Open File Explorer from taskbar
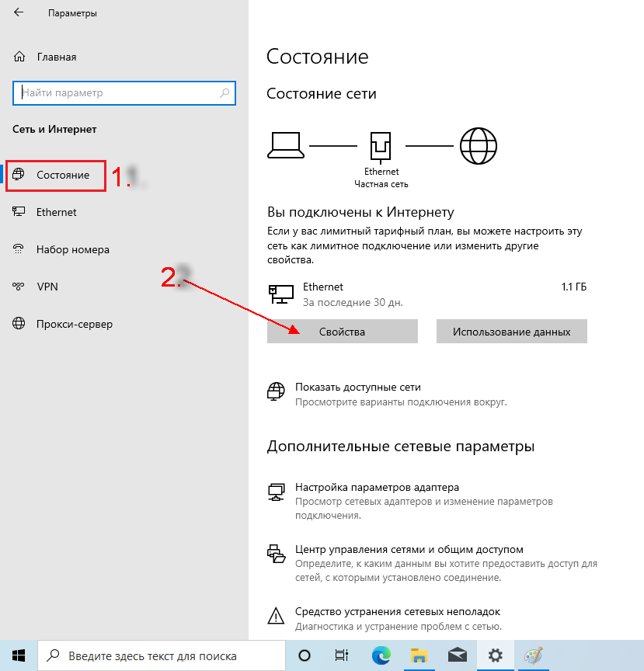 pyautogui.click(x=419, y=655)
